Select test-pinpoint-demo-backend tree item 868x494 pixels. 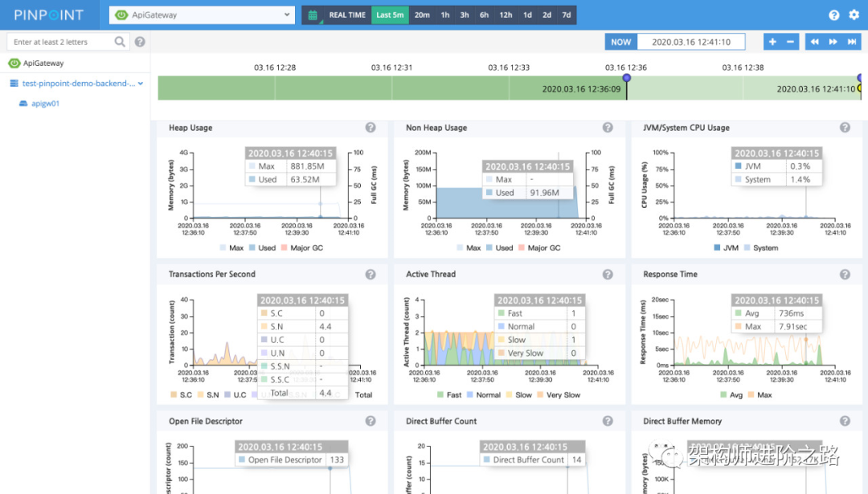79,84
